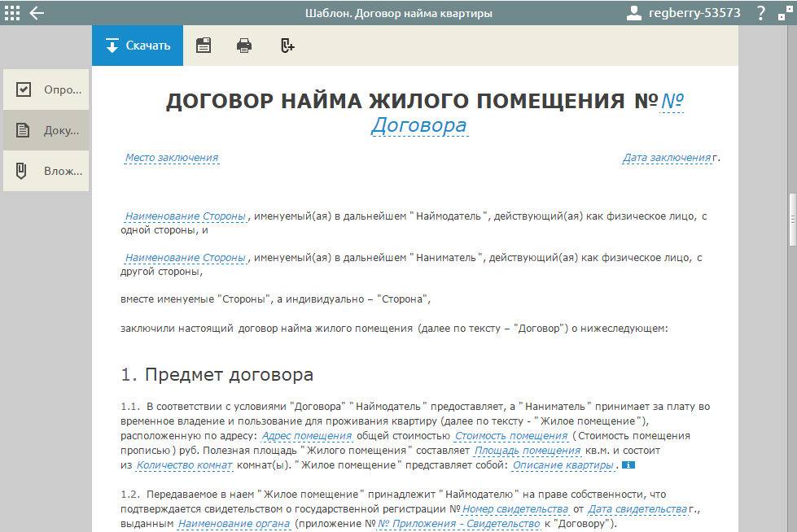
Task: Set the Дата свидетельства field
Action: pos(637,509)
